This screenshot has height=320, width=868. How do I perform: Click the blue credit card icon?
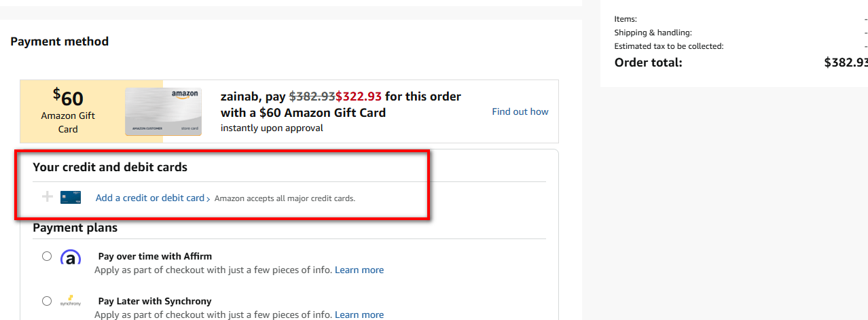[71, 198]
